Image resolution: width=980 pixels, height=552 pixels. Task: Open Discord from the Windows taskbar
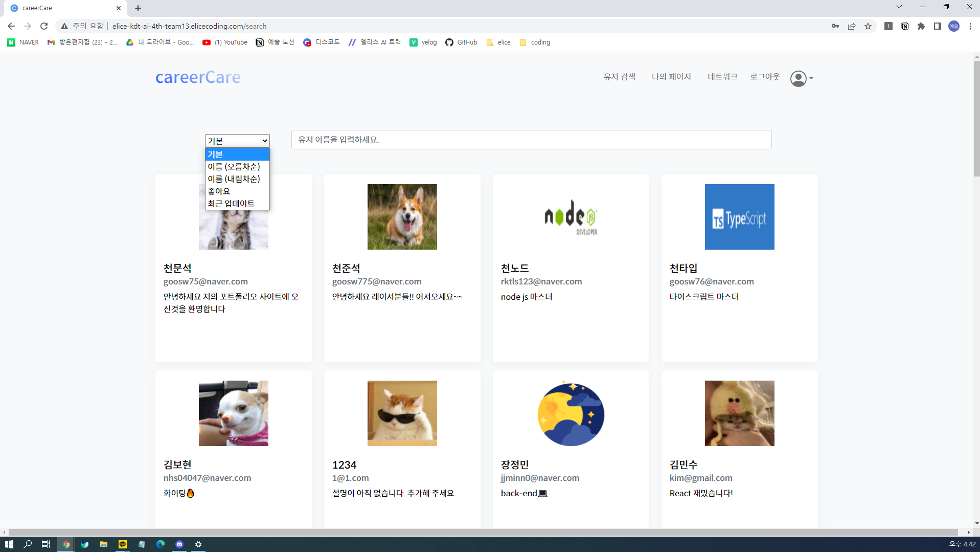click(x=179, y=544)
